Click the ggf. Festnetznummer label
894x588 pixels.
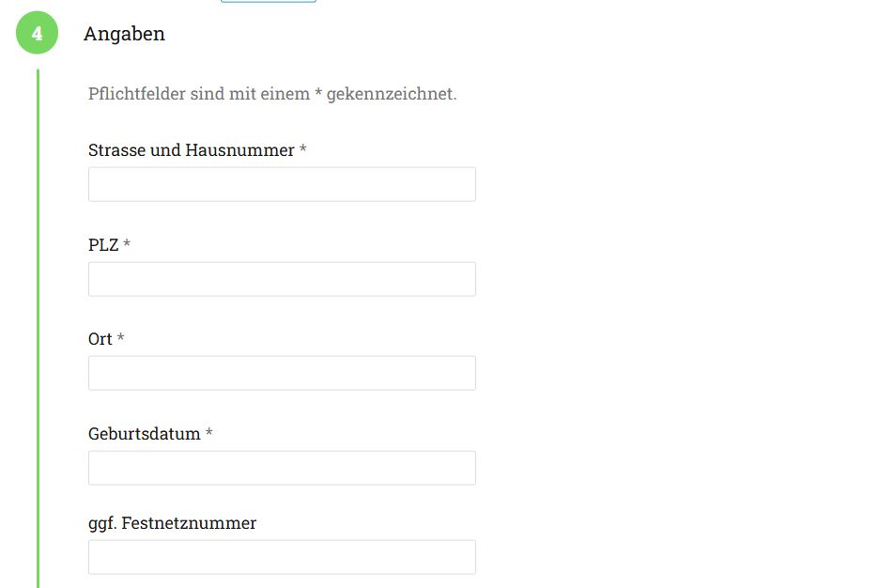pos(172,523)
